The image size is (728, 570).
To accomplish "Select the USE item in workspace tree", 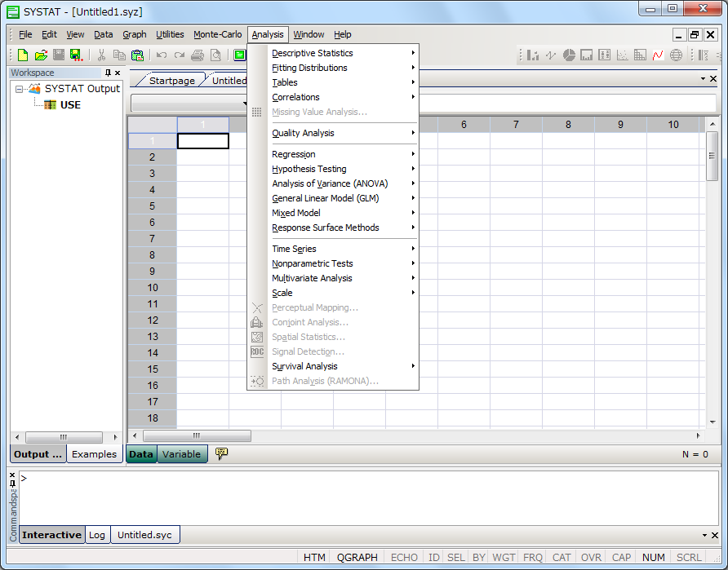I will (x=70, y=104).
